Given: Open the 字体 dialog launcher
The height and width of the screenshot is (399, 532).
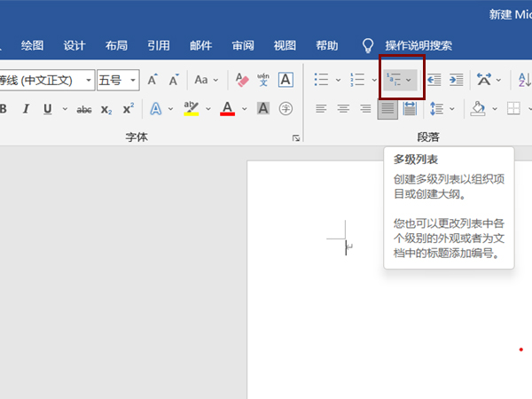Looking at the screenshot, I should tap(295, 138).
